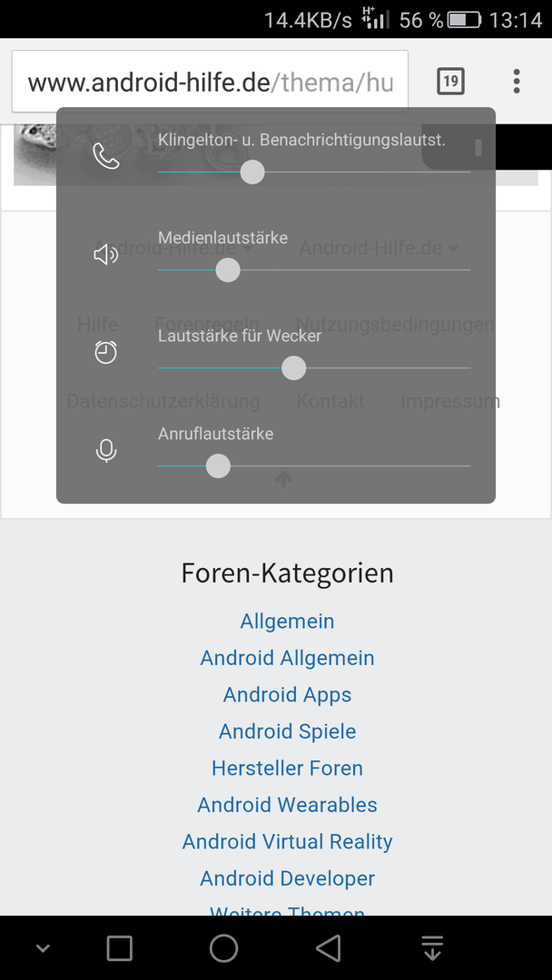Click the Medienlautstärke slider handle
Image resolution: width=552 pixels, height=980 pixels.
tap(228, 270)
